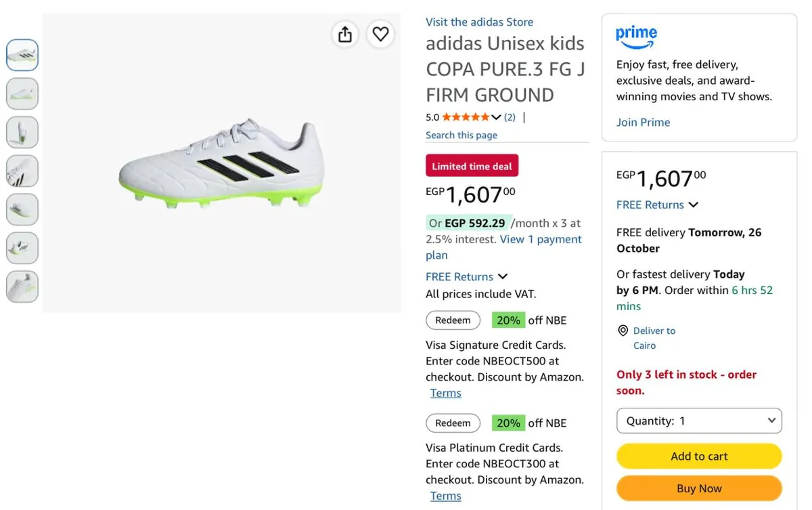Image resolution: width=812 pixels, height=510 pixels.
Task: Open the Quantity dropdown
Action: 699,421
